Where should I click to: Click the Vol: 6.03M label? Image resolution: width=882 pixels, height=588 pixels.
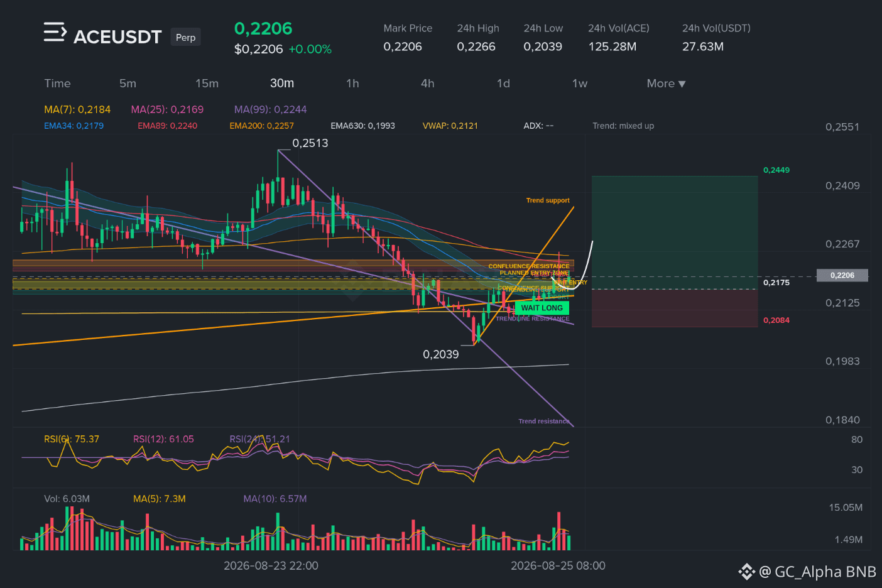pos(67,499)
